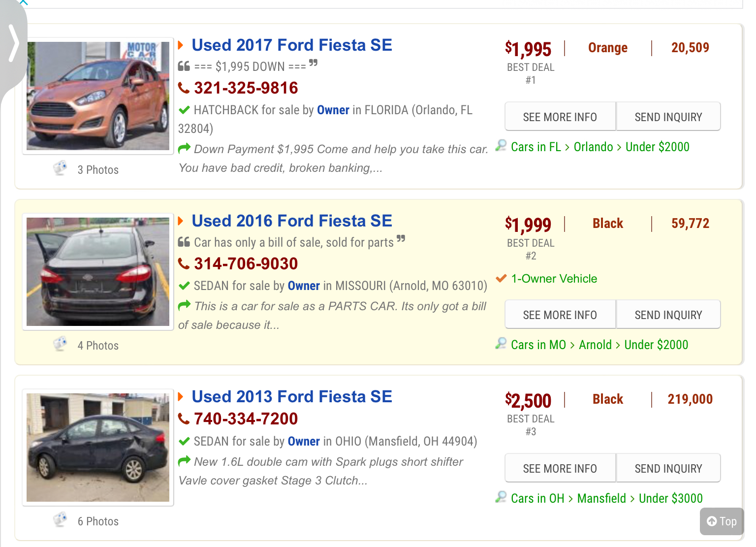
Task: Open photos icon for 2017 Fiesta's 3 Photos
Action: coord(60,168)
